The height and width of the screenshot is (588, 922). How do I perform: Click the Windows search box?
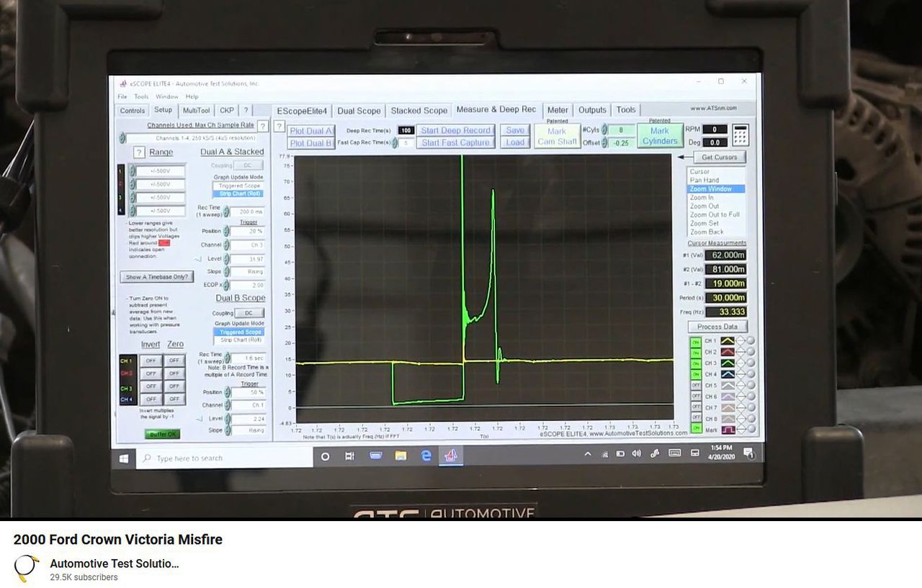coord(224,458)
